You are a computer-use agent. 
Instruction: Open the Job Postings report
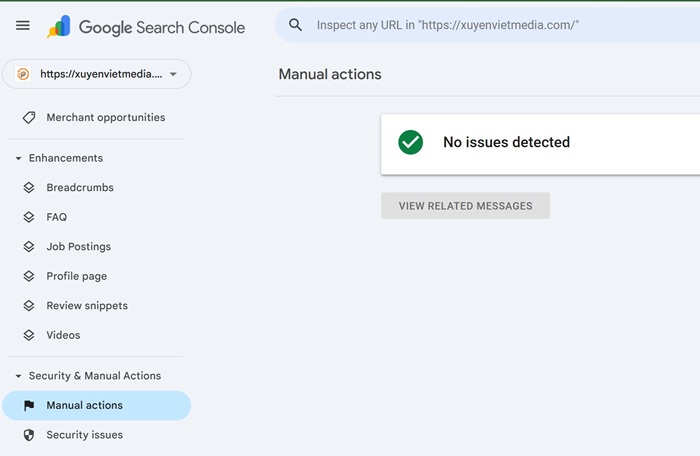coord(96,247)
